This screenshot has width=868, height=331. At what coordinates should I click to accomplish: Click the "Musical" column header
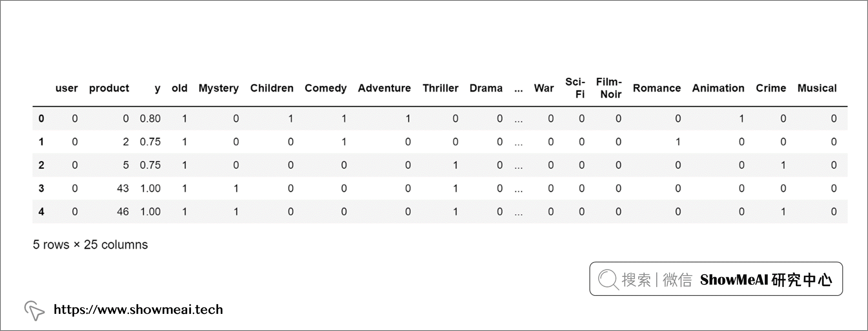pos(817,88)
